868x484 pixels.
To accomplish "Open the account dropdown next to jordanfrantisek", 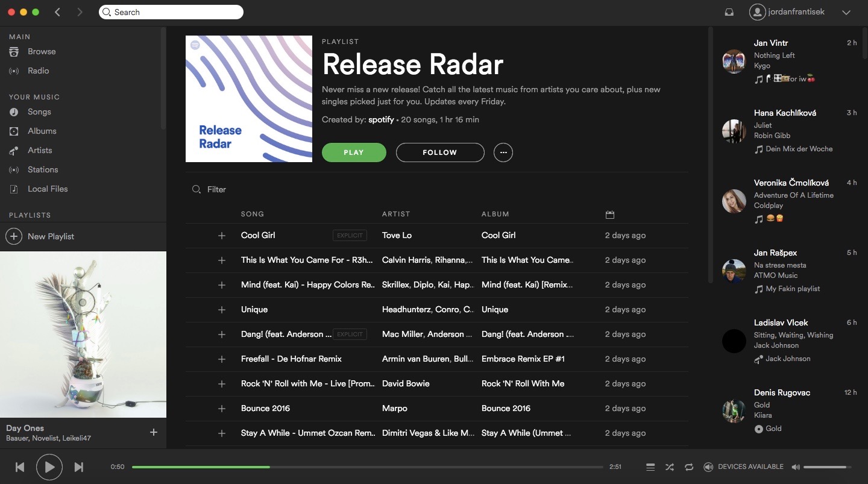I will click(x=846, y=12).
